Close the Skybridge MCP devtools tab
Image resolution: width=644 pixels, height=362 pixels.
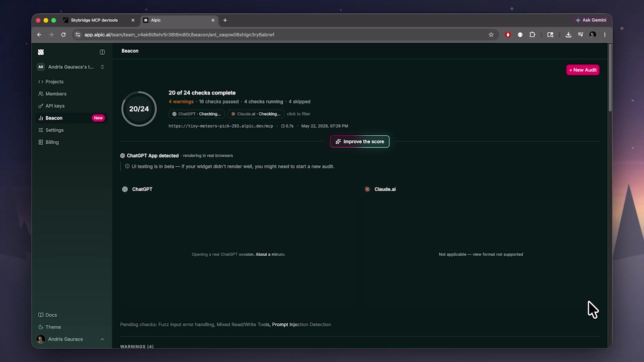[x=133, y=20]
